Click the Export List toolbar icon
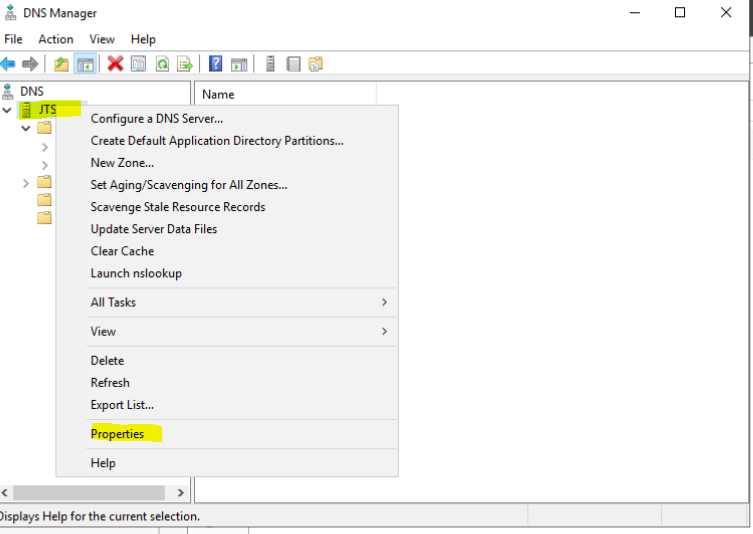The width and height of the screenshot is (753, 534). 185,64
